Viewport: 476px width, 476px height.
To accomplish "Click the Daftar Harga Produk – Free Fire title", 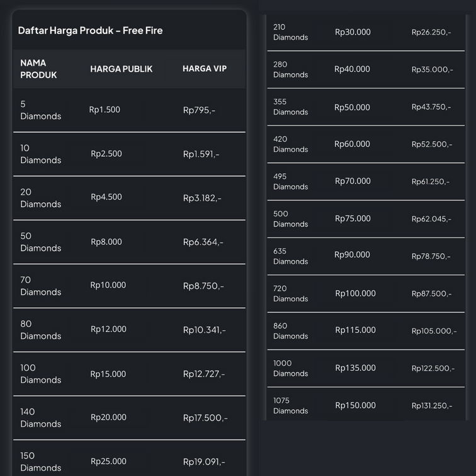I will coord(90,30).
